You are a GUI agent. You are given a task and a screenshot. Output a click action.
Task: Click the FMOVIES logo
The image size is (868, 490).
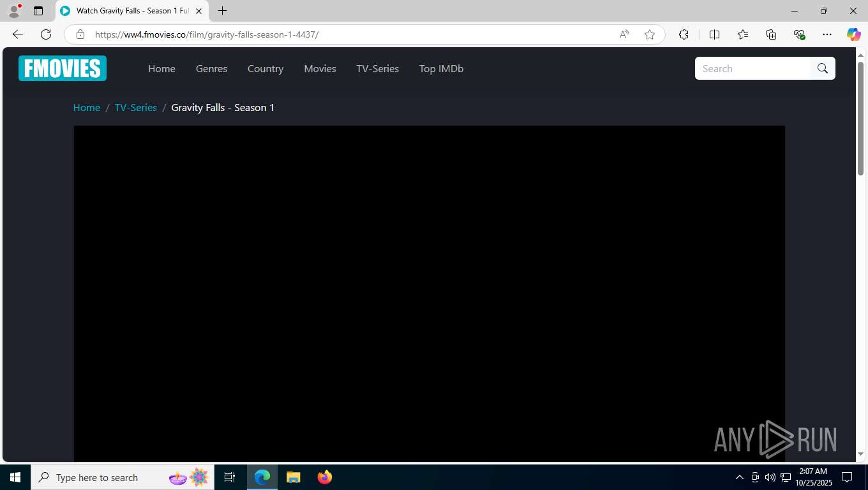(x=63, y=68)
